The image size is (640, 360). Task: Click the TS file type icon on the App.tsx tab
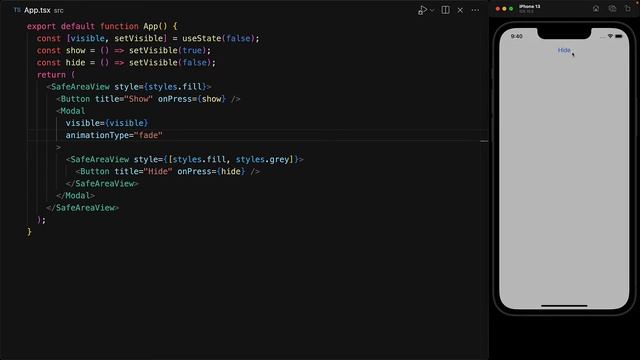point(17,10)
